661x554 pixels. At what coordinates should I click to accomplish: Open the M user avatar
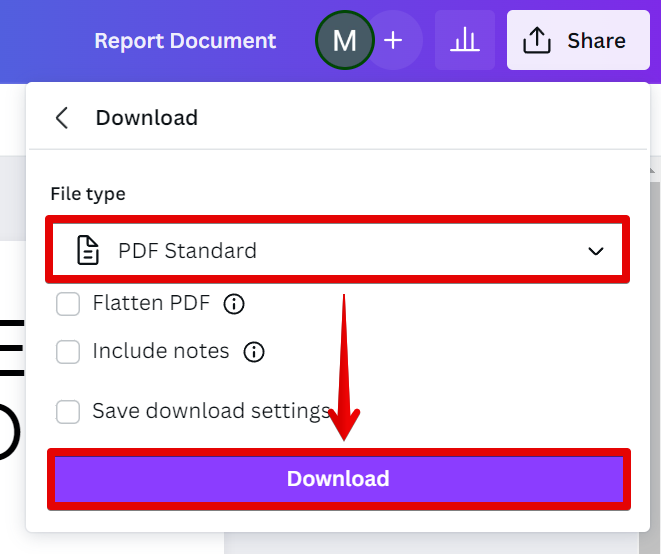click(x=344, y=40)
